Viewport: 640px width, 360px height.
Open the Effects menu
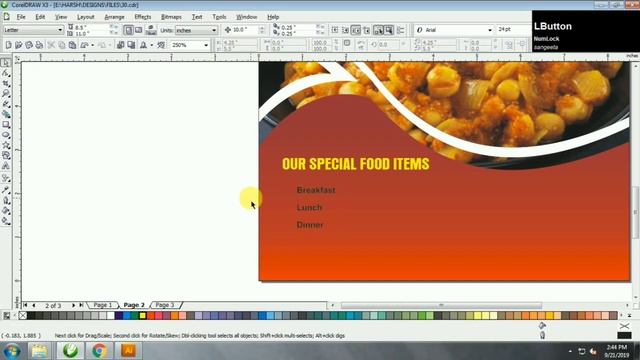tap(143, 17)
